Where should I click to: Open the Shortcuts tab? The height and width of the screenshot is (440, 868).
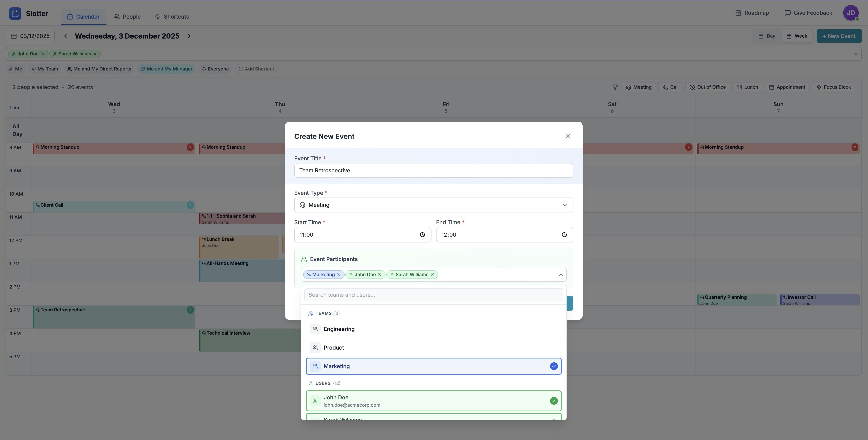(x=172, y=17)
